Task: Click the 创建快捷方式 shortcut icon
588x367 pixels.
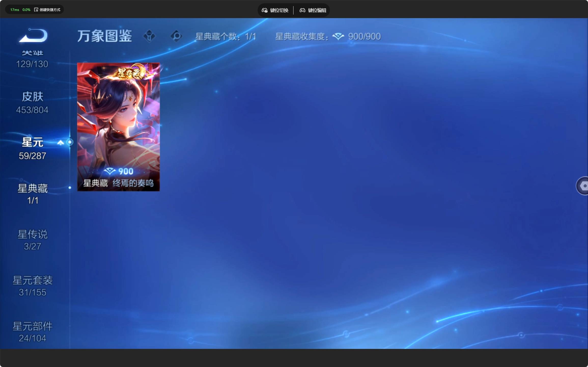Action: click(36, 10)
